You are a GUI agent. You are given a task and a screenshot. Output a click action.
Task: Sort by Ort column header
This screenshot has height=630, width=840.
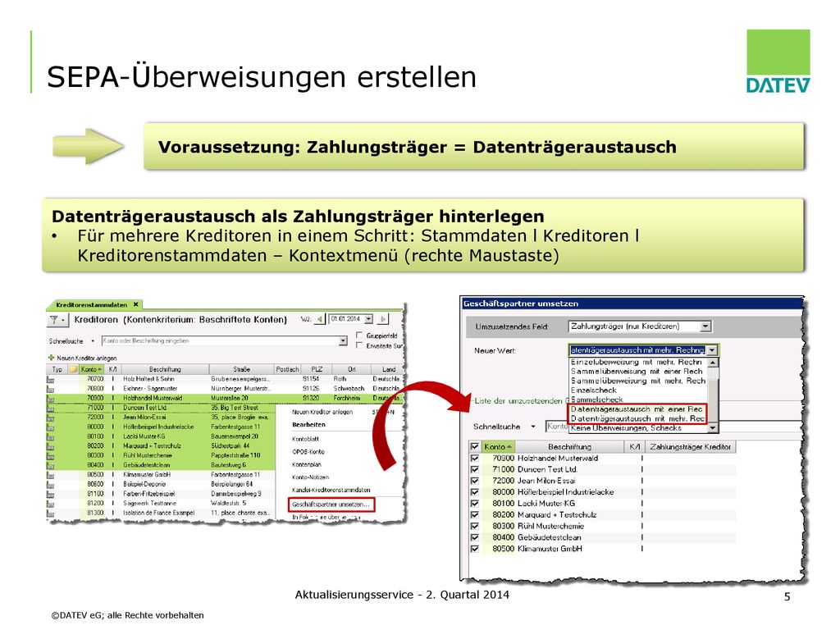coord(351,369)
